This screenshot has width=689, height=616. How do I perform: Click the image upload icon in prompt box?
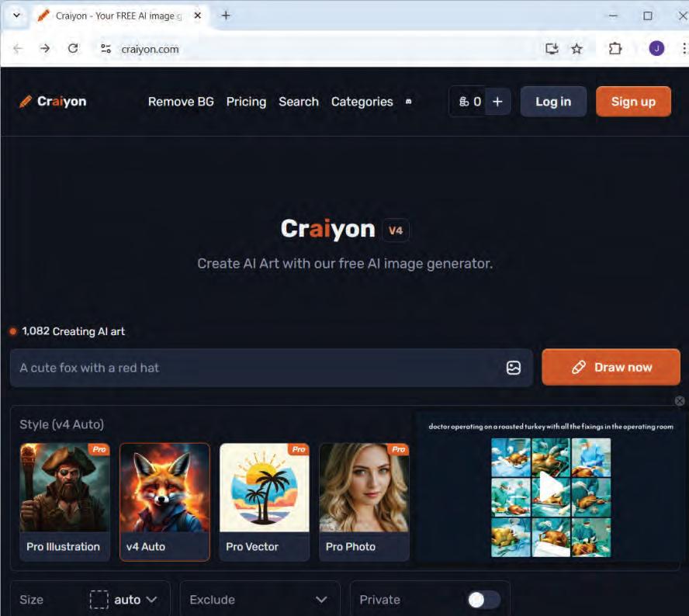pos(513,368)
